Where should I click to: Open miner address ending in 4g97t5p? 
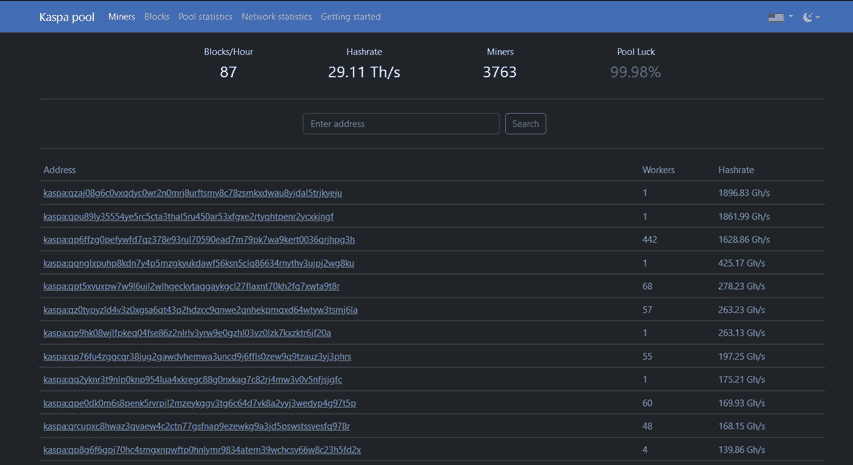pyautogui.click(x=200, y=403)
